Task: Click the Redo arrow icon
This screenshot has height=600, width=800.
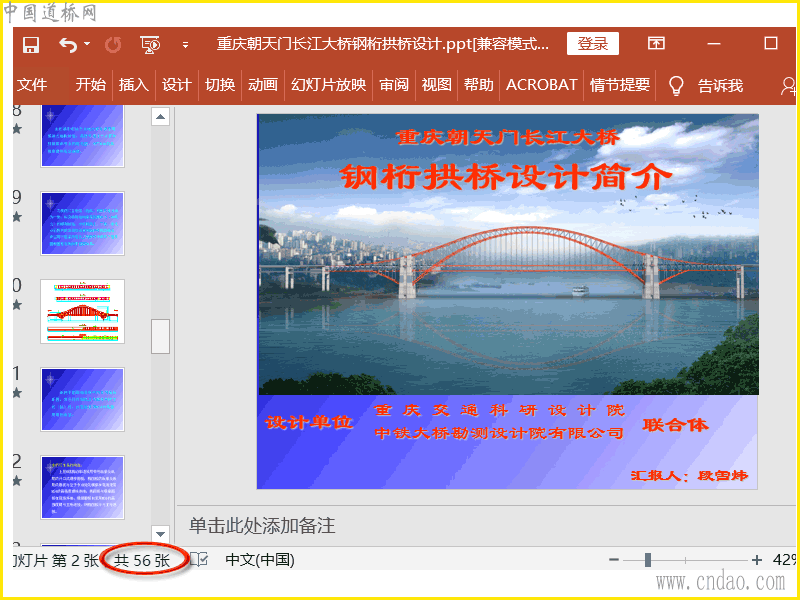Action: point(113,45)
